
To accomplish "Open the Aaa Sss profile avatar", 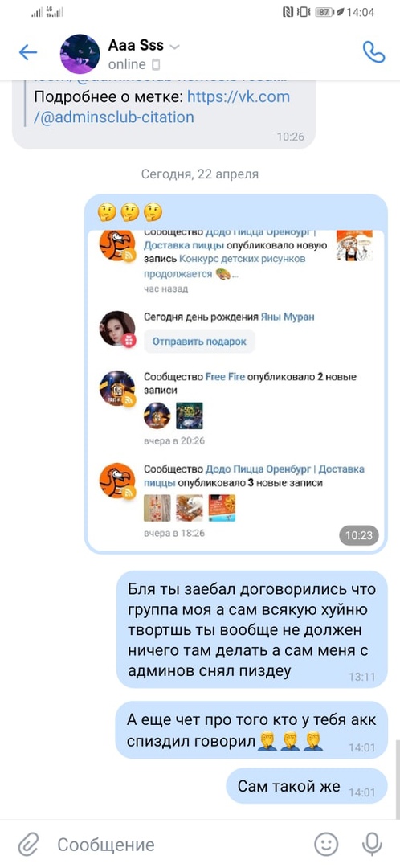I will (80, 54).
